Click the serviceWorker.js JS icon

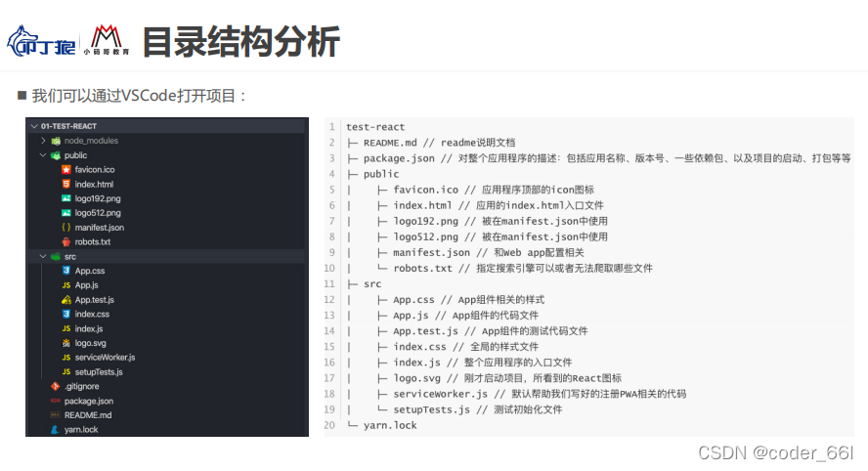(x=66, y=358)
